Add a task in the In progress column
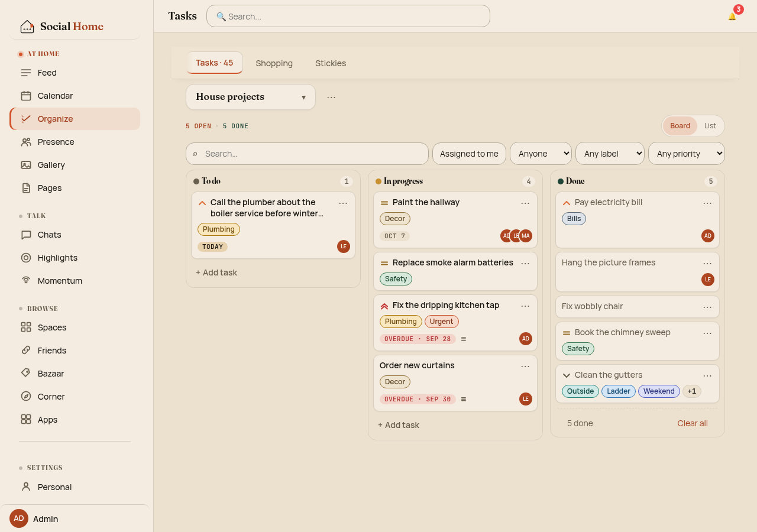 click(399, 425)
